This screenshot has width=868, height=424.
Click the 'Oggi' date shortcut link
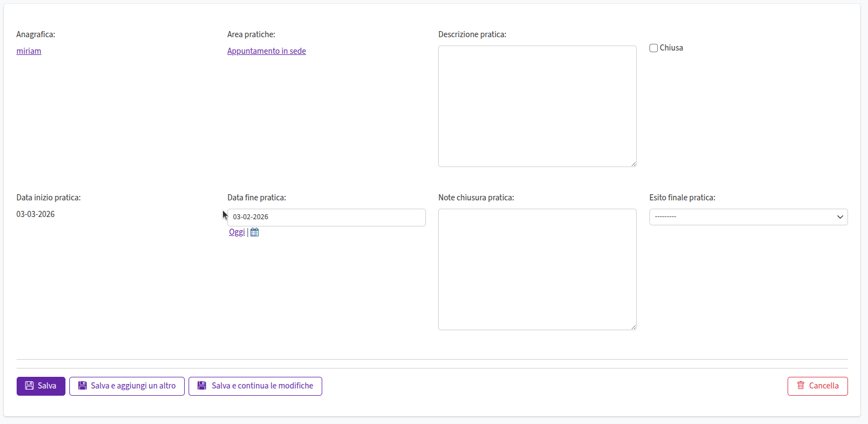pyautogui.click(x=237, y=233)
